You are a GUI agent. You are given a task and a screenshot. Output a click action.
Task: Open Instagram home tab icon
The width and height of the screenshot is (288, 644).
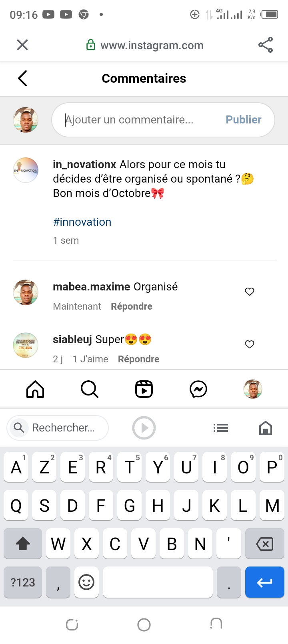coord(35,389)
